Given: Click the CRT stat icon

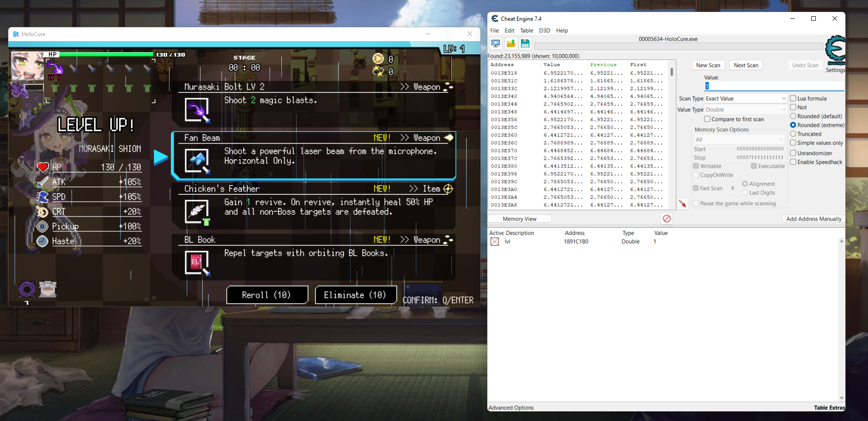Looking at the screenshot, I should (x=43, y=211).
